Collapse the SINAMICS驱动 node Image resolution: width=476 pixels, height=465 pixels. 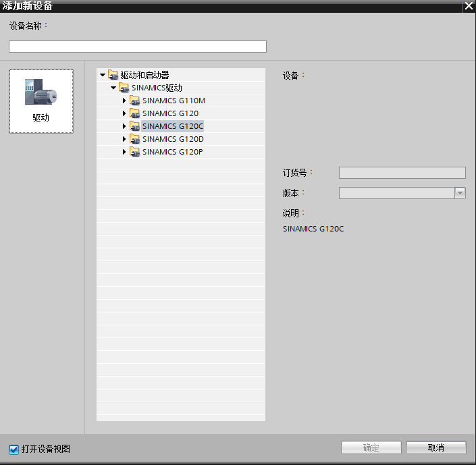coord(113,88)
